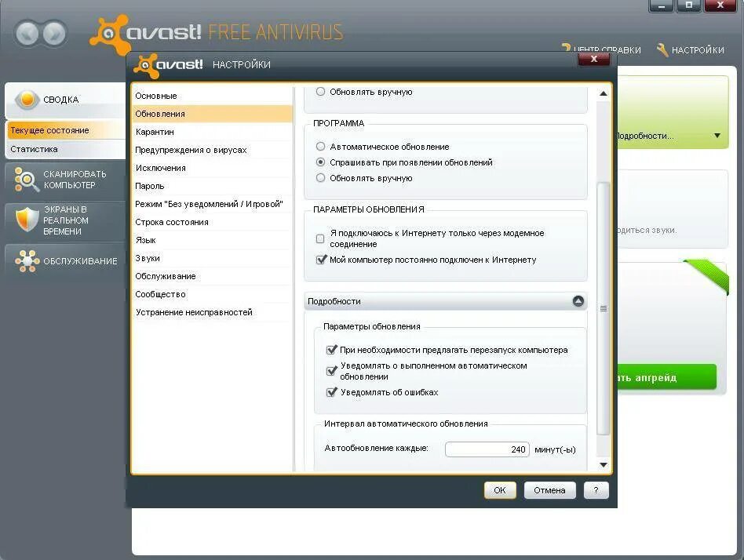744x560 pixels.
Task: Close the settings dialog with its red X
Action: coord(593,59)
